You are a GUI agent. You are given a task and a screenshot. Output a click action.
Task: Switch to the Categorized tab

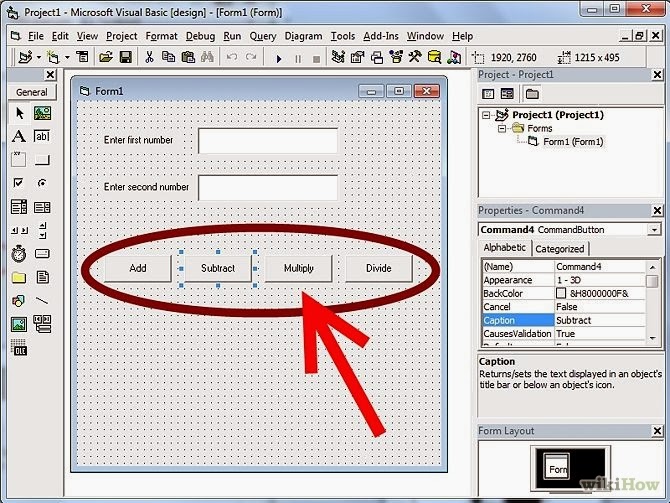click(x=559, y=249)
